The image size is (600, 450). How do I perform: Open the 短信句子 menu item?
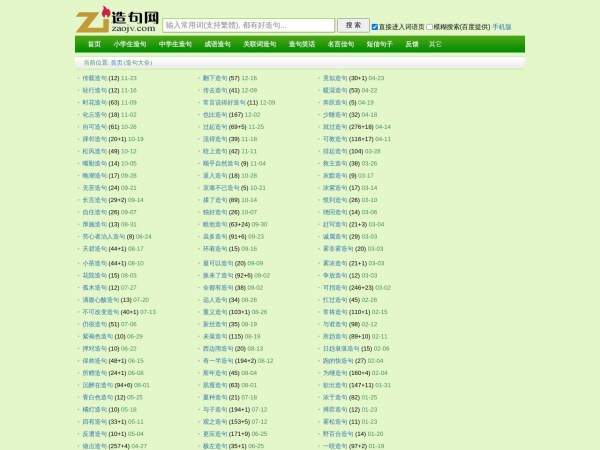click(379, 44)
